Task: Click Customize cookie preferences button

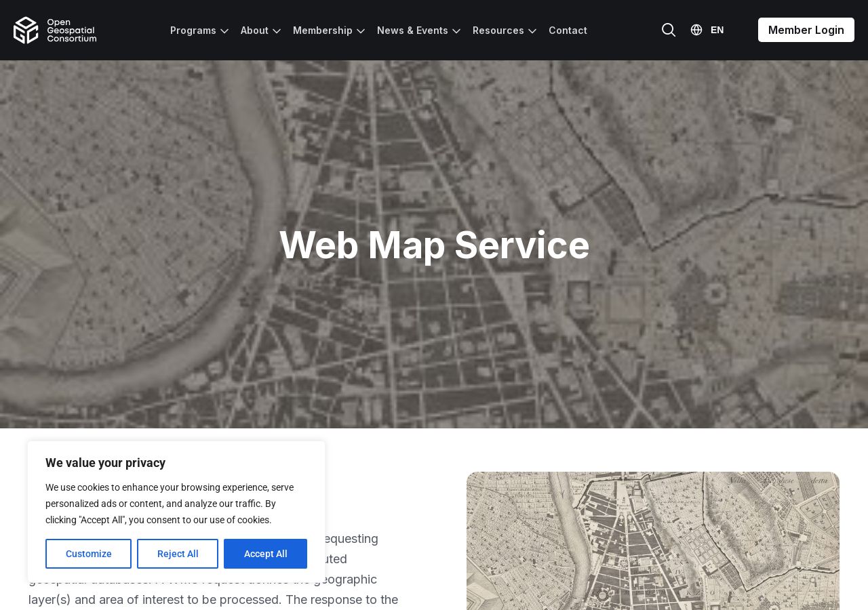Action: coord(88,554)
